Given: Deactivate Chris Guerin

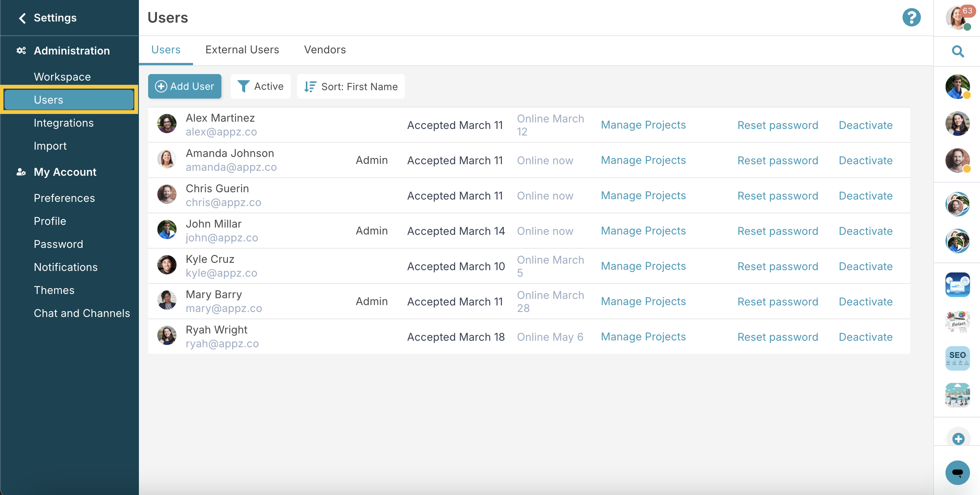Looking at the screenshot, I should pos(866,196).
